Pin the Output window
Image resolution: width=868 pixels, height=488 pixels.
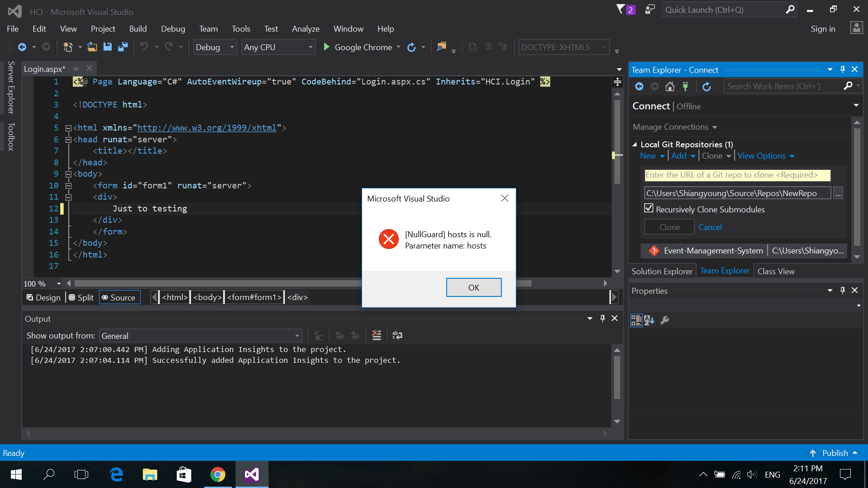pos(602,318)
